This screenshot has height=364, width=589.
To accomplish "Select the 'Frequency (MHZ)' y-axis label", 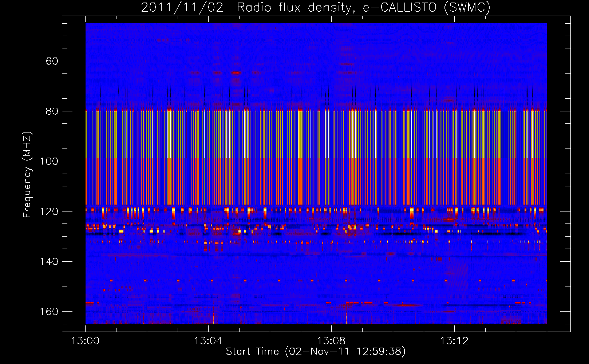I will click(27, 175).
